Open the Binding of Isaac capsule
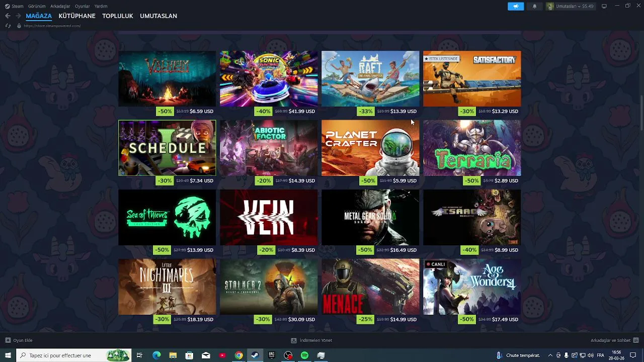Viewport: 644px width, 362px height. click(472, 217)
